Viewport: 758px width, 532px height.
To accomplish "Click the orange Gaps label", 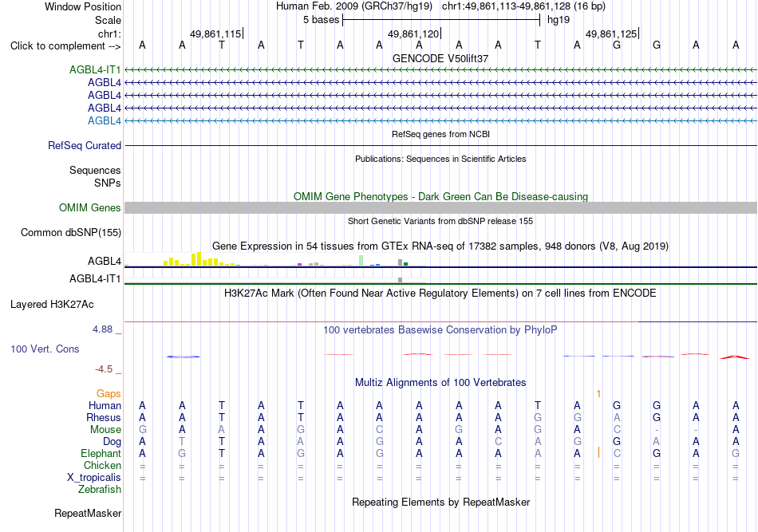I will coord(109,394).
